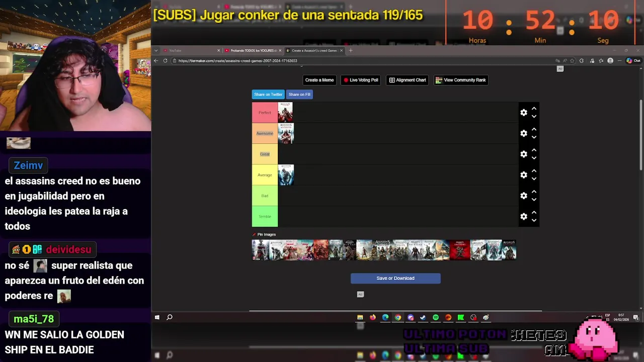Viewport: 644px width, 362px height.
Task: Open settings gear for the Perfect tier
Action: point(524,113)
